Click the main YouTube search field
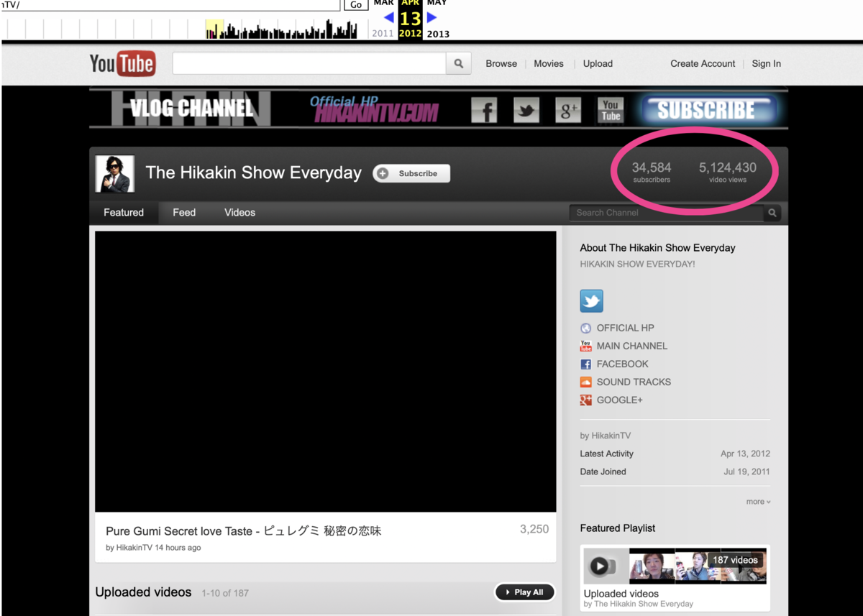863x616 pixels. (309, 63)
